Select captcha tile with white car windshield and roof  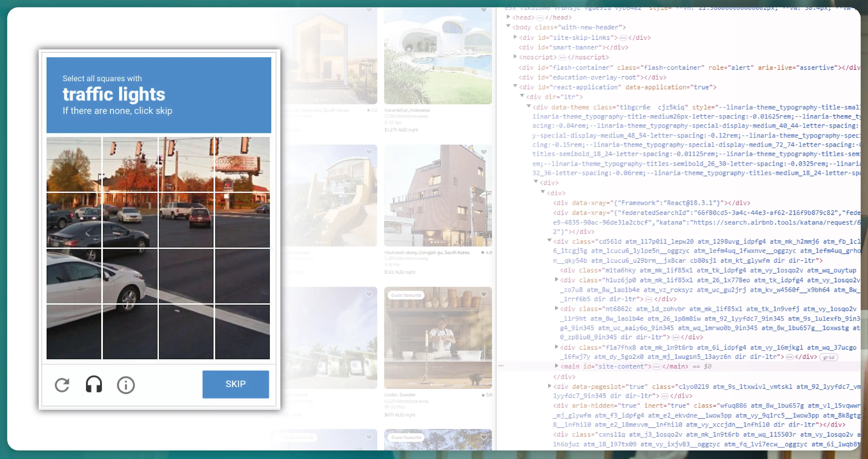point(74,276)
